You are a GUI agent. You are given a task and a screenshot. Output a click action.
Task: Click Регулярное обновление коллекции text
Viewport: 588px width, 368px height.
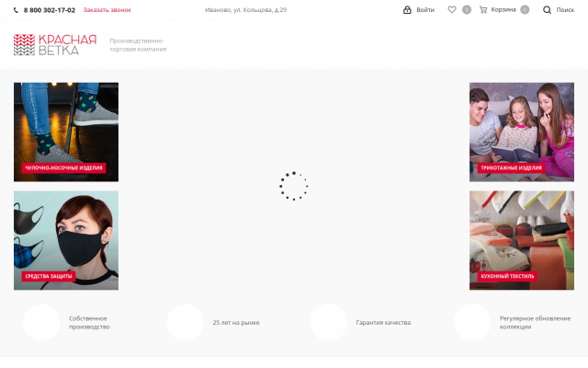[535, 323]
